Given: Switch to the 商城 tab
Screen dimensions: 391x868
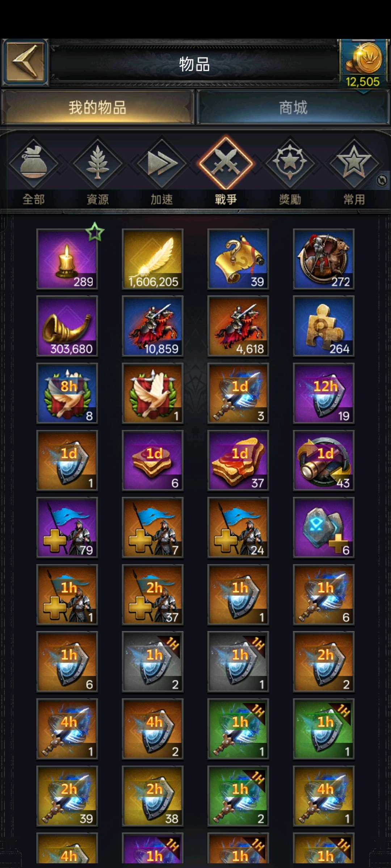Looking at the screenshot, I should (x=293, y=107).
